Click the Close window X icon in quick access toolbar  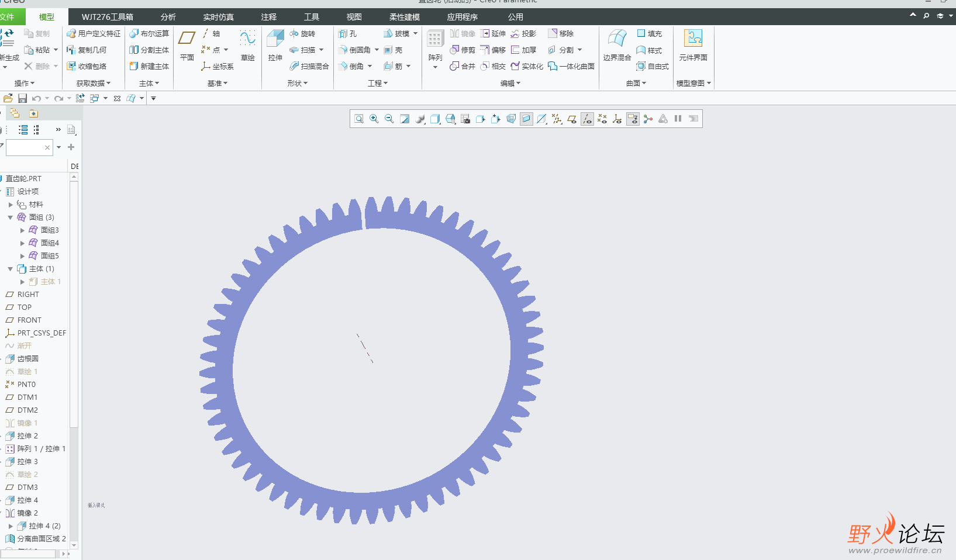(117, 98)
